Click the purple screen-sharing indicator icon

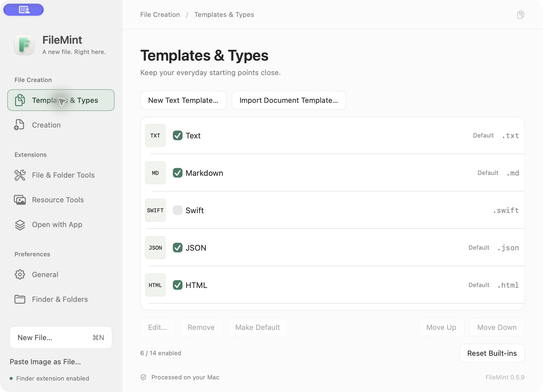tap(24, 10)
